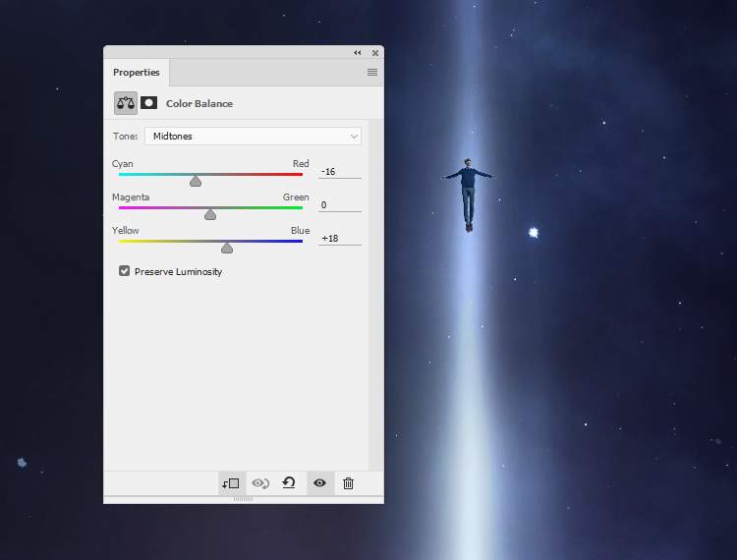737x560 pixels.
Task: Toggle adjustment layer visibility eye
Action: [319, 483]
